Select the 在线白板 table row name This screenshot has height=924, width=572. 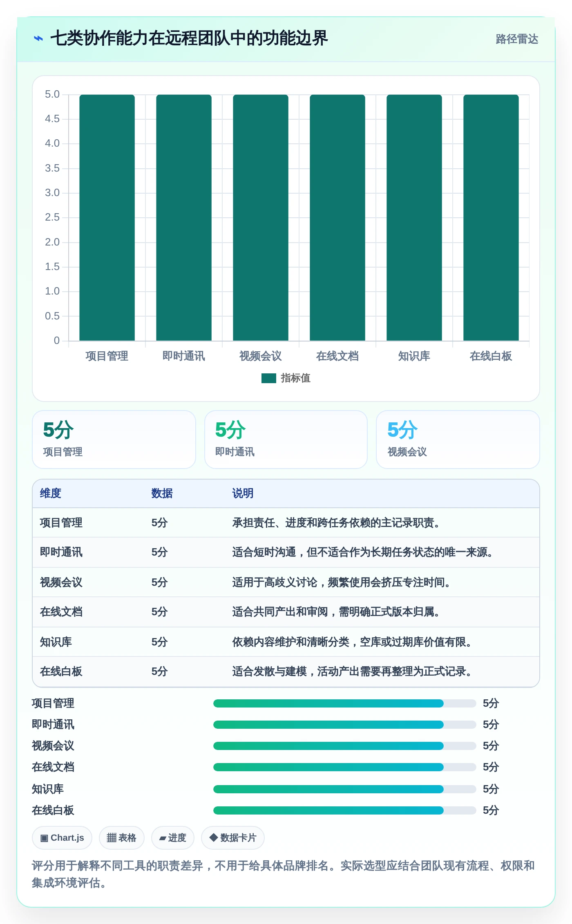click(x=61, y=672)
